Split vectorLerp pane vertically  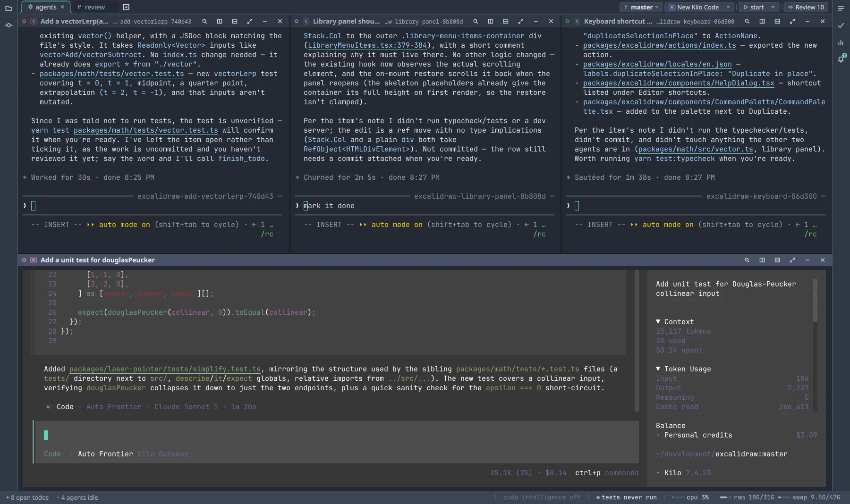click(x=220, y=21)
